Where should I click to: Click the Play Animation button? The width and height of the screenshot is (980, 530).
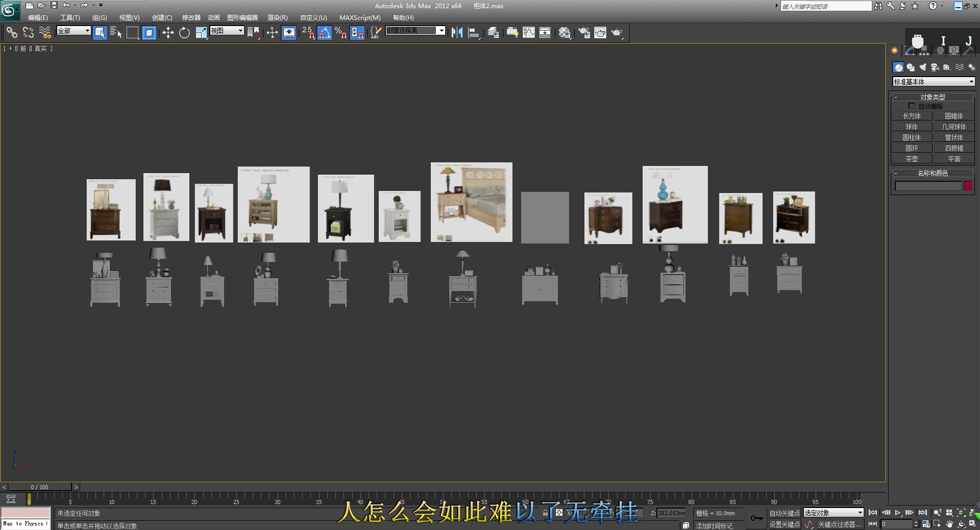tap(898, 513)
